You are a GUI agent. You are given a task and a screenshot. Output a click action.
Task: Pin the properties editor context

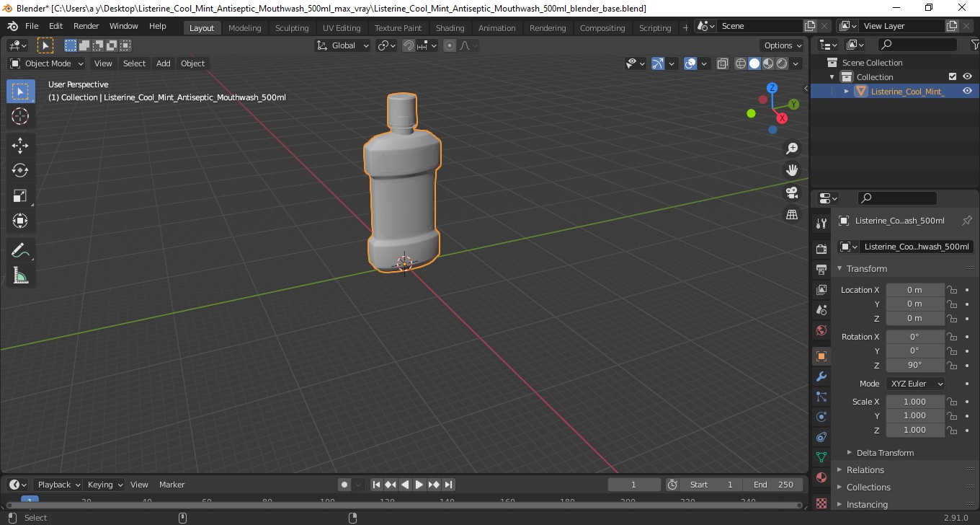pyautogui.click(x=967, y=221)
